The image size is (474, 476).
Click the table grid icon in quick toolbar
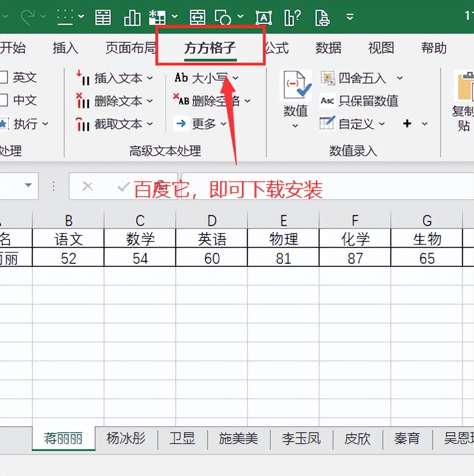click(x=157, y=17)
